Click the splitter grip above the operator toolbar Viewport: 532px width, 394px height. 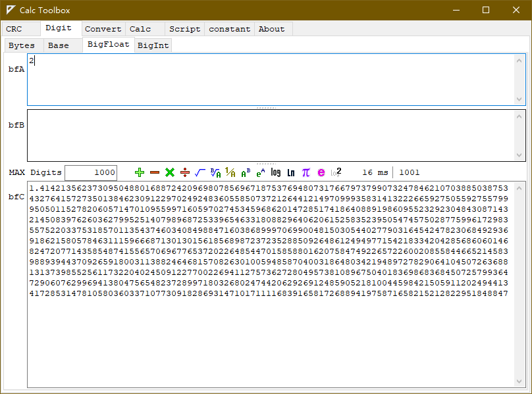267,163
